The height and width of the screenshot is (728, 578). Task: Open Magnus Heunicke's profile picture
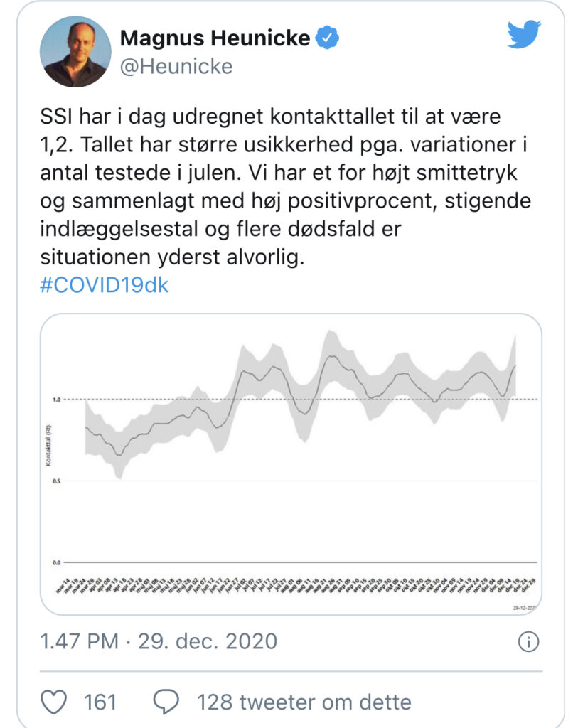tap(75, 51)
